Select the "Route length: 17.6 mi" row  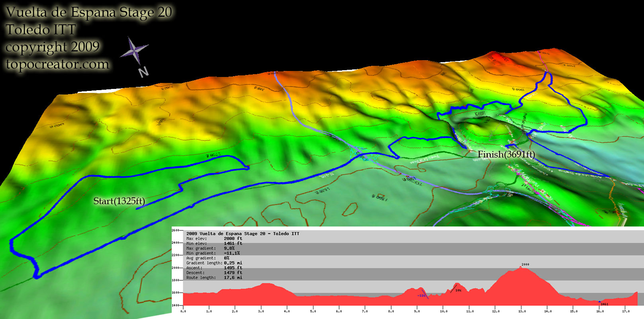[214, 278]
